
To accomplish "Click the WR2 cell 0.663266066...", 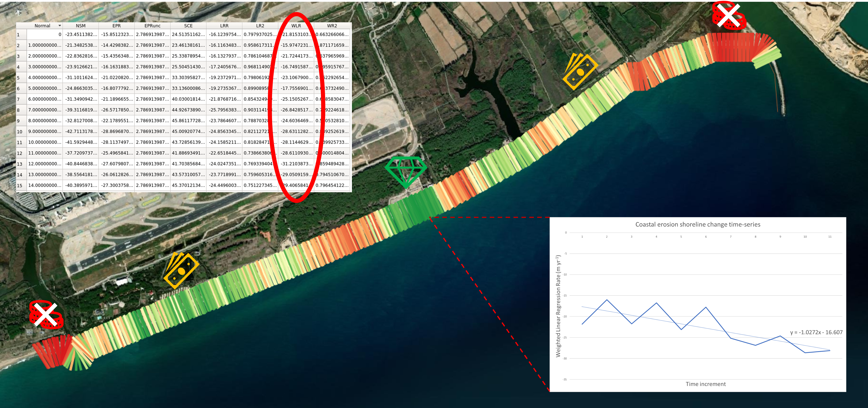I will pyautogui.click(x=332, y=34).
